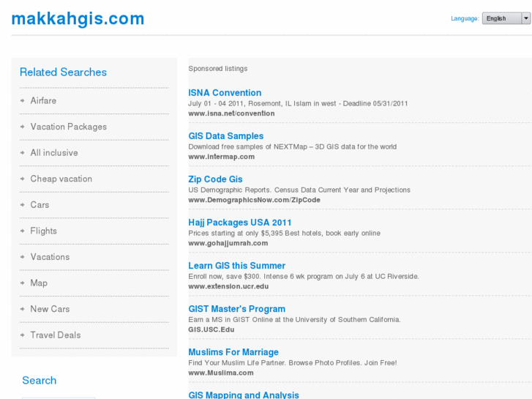This screenshot has height=399, width=532.
Task: Click the arrow bullet beside Vacations
Action: tap(23, 257)
